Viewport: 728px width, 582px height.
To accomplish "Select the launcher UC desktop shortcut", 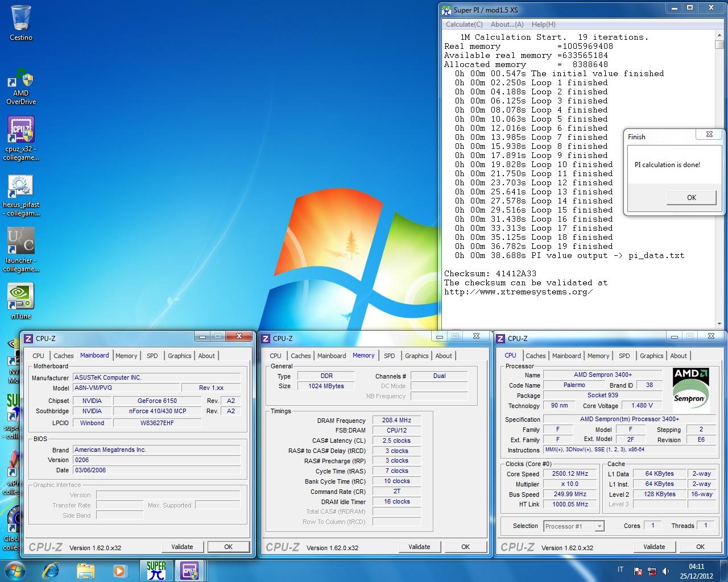I will [x=21, y=250].
